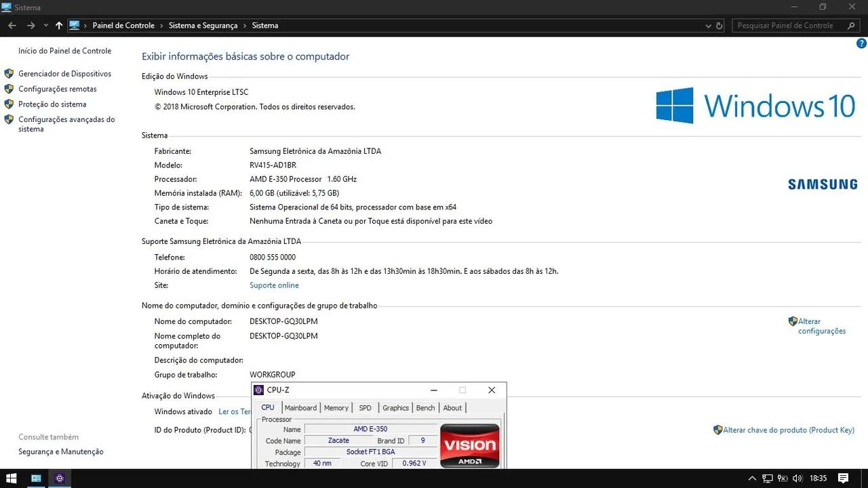
Task: Click the CPU-Z title bar icon
Action: 259,390
